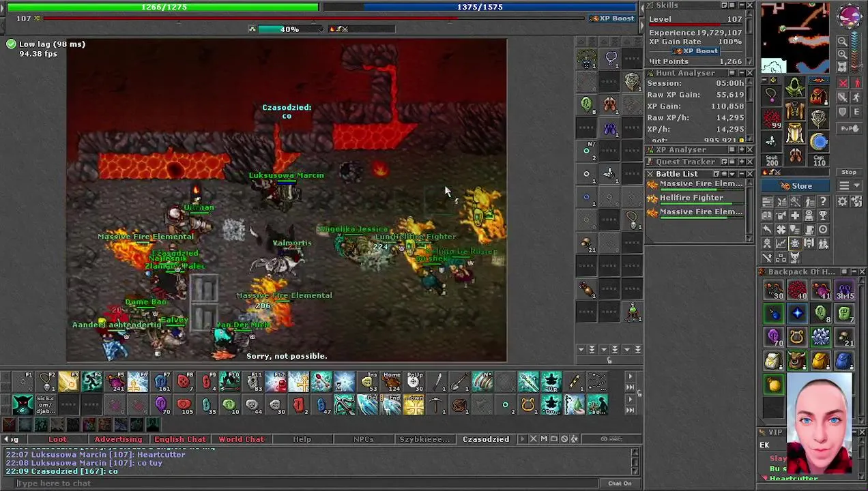Open the blue backpack container
Screen dimensions: 868x491
pyautogui.click(x=845, y=360)
